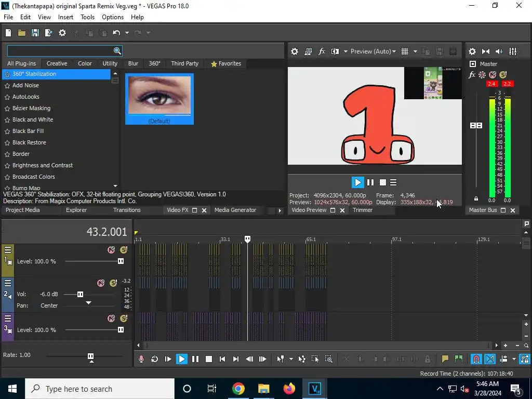532x399 pixels.
Task: Switch to the Transitions tab
Action: 127,210
